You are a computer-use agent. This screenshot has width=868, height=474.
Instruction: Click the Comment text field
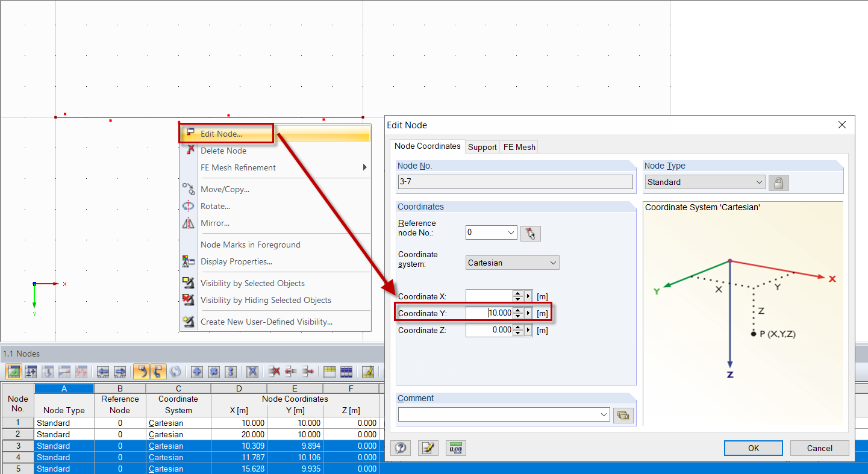click(x=498, y=414)
